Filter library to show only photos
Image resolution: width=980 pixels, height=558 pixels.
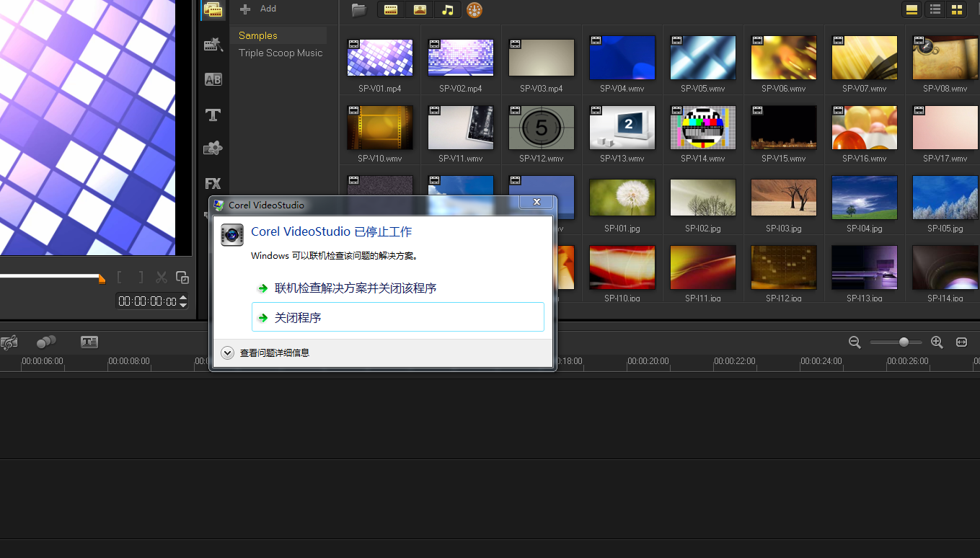coord(419,9)
